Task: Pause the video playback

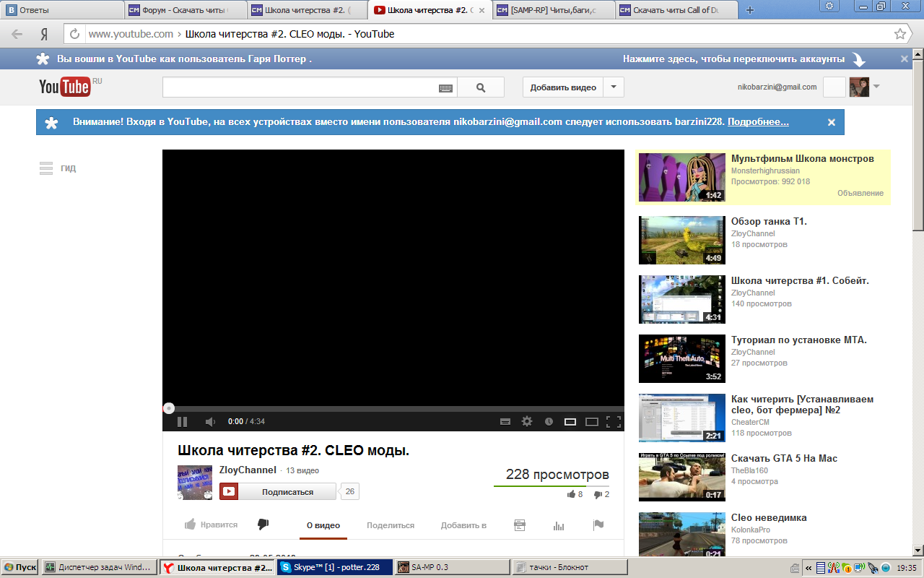Action: (183, 422)
